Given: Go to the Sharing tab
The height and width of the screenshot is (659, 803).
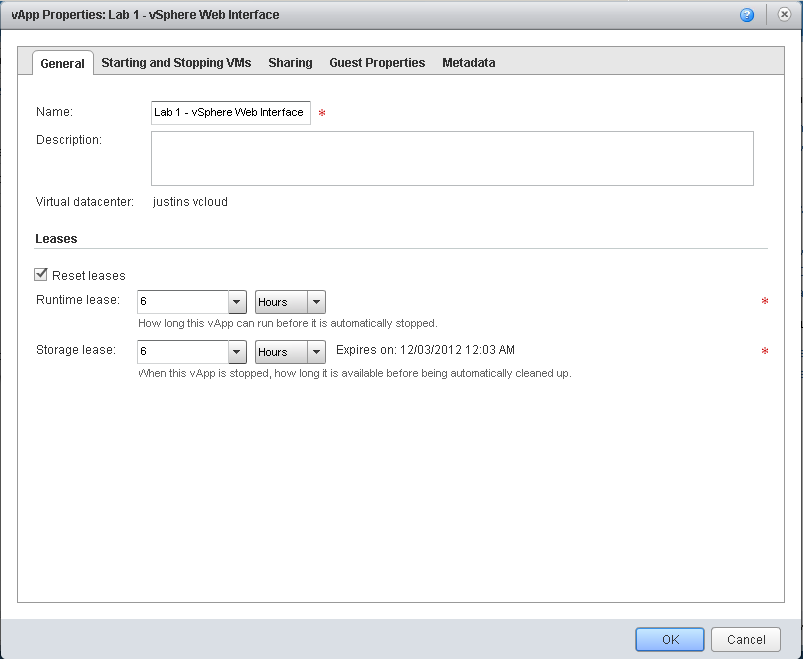Looking at the screenshot, I should (x=290, y=62).
